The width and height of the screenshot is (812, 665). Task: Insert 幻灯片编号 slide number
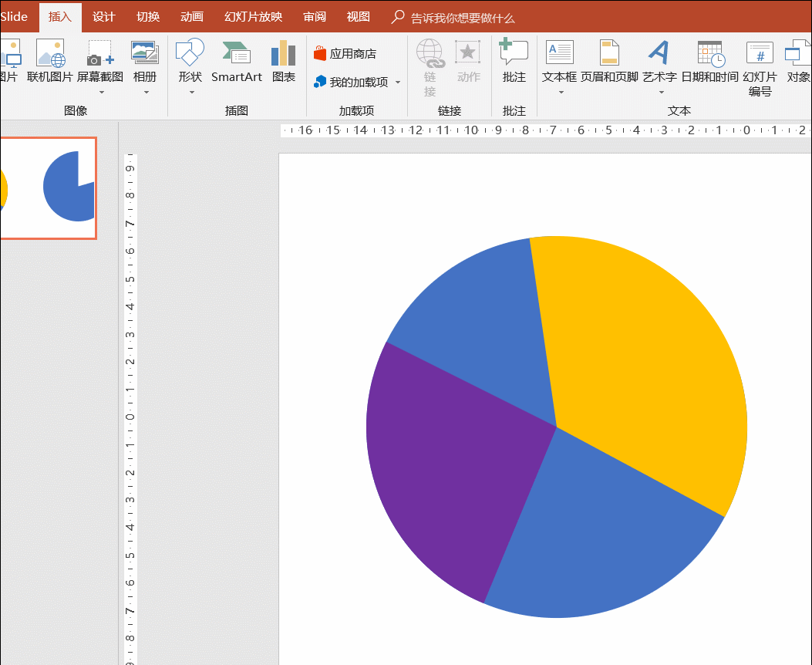[x=760, y=68]
